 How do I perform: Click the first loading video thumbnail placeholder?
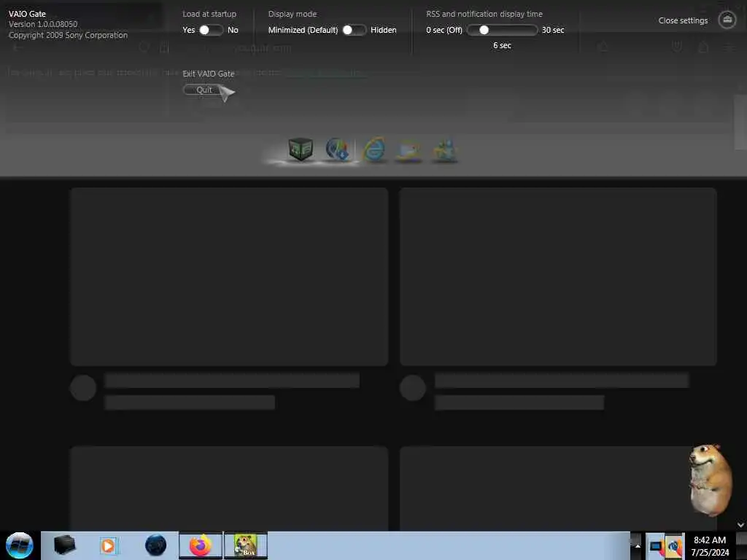click(x=229, y=276)
